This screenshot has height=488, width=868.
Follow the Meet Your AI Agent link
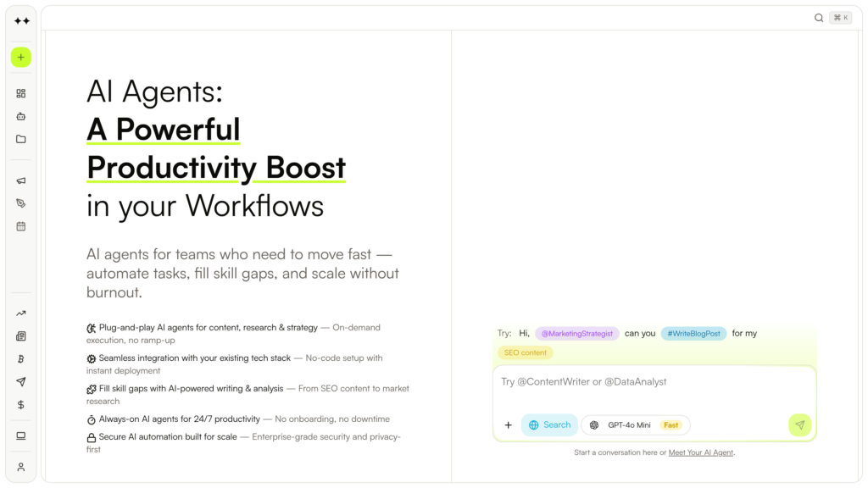701,452
